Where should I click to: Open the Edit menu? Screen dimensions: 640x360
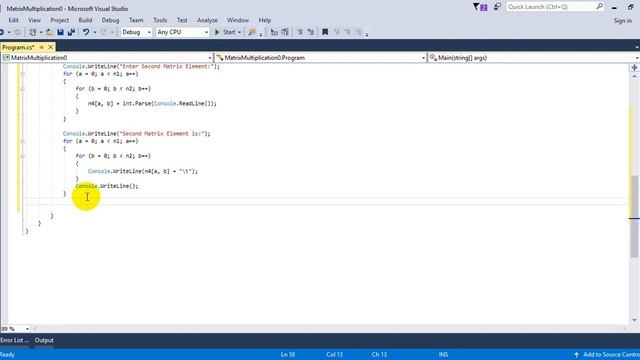[13, 20]
